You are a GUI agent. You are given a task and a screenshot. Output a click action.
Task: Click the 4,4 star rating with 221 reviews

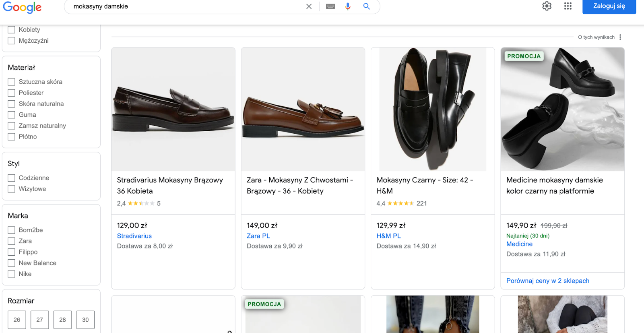click(x=402, y=203)
